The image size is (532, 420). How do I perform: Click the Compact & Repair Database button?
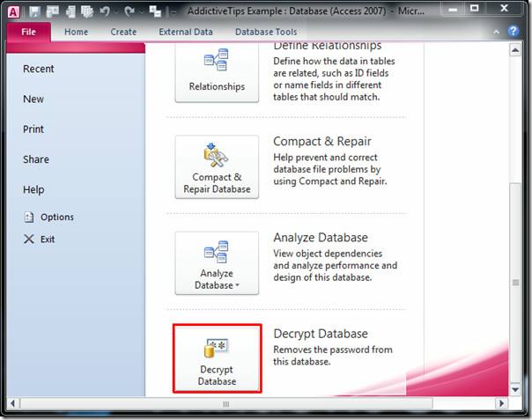coord(217,166)
